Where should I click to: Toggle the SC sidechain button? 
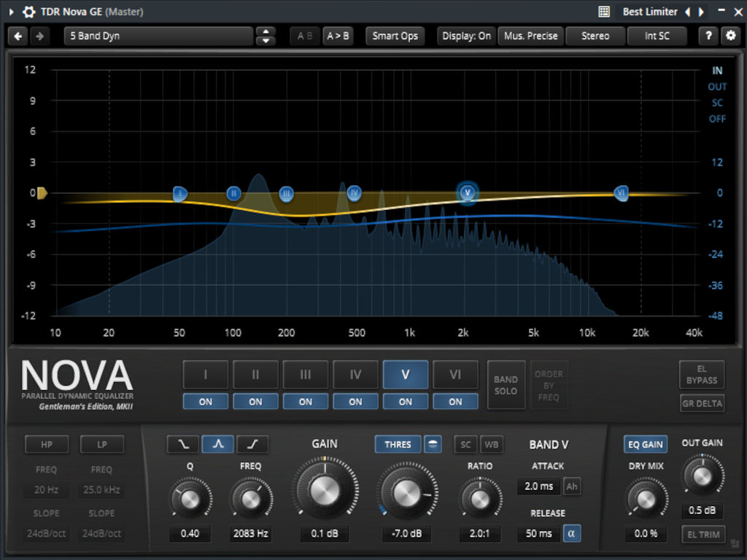point(465,444)
